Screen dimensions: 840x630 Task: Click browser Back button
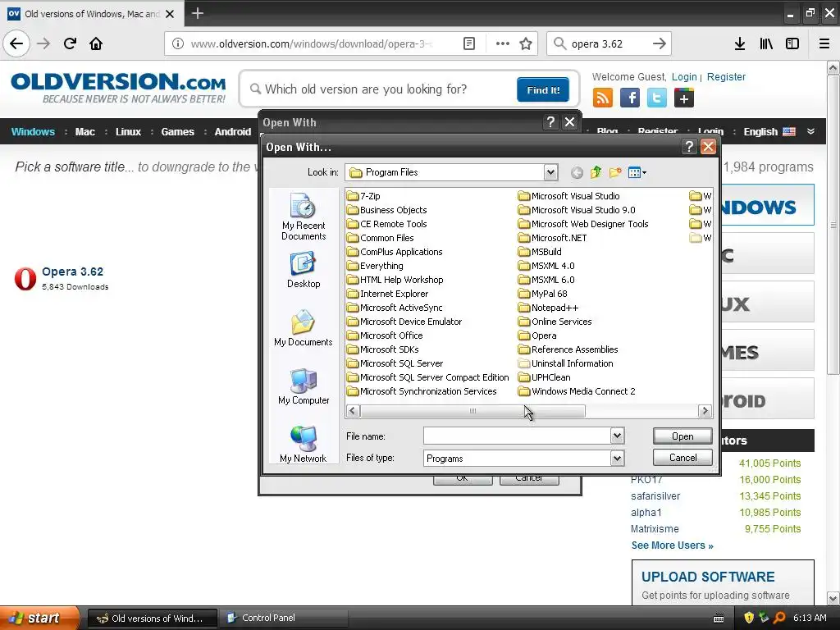click(16, 43)
